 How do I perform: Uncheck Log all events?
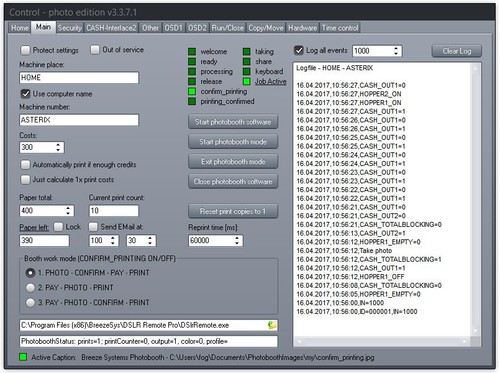pos(299,50)
